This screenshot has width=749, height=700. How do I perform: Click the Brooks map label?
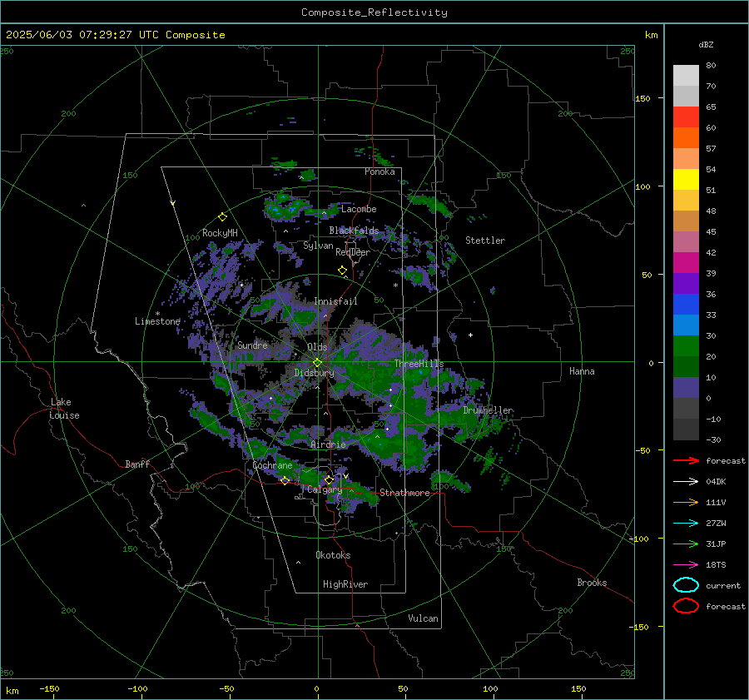click(592, 583)
